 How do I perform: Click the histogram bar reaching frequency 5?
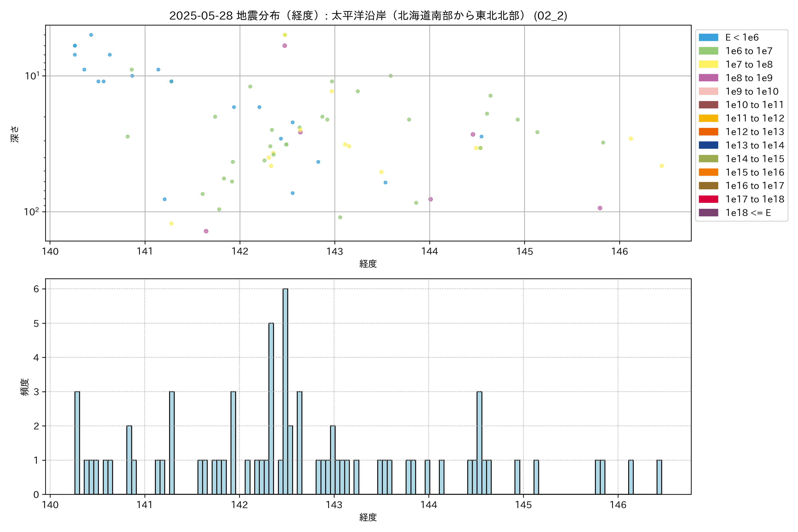click(x=271, y=409)
